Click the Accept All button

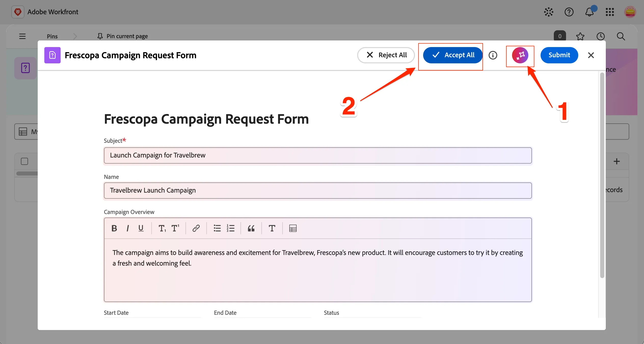pos(453,55)
